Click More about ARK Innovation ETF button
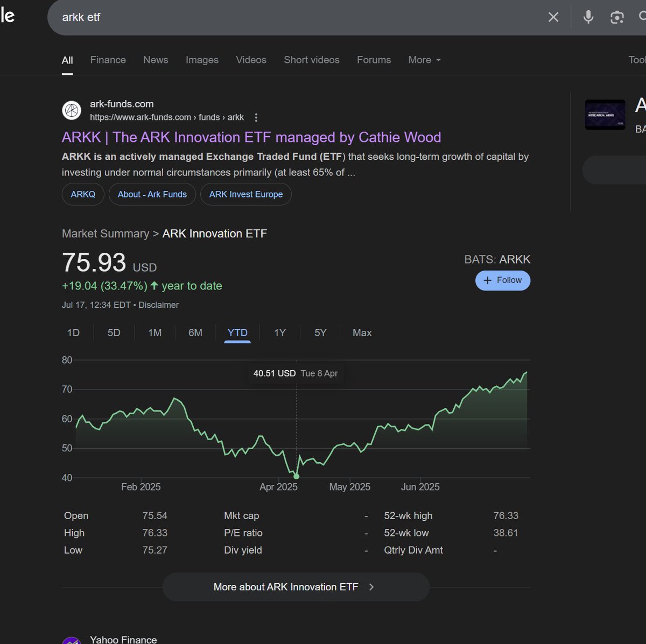The height and width of the screenshot is (644, 646). [x=296, y=587]
